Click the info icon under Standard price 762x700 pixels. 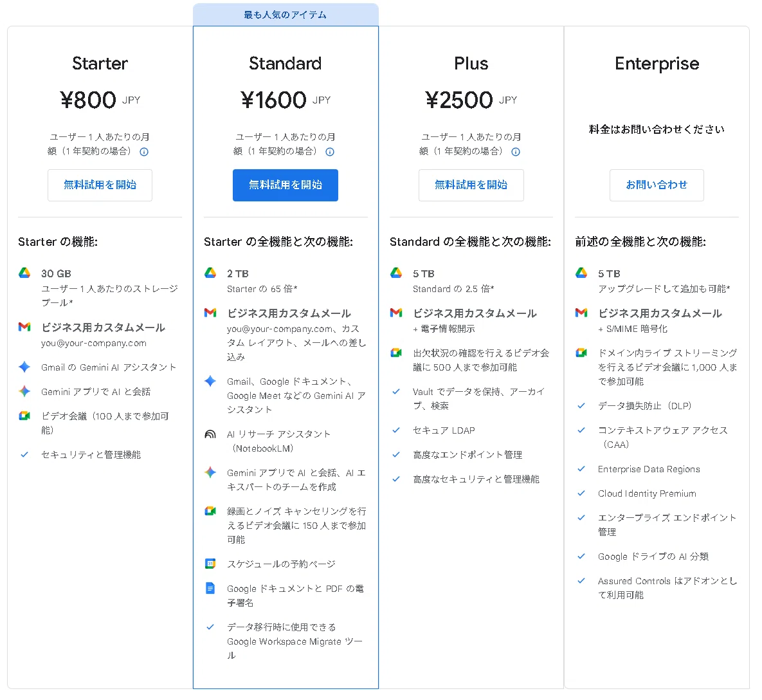click(330, 152)
